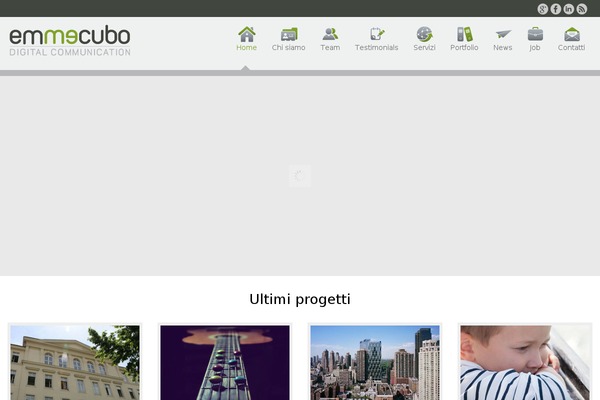Click the Servizi globe icon
600x400 pixels.
tap(424, 34)
